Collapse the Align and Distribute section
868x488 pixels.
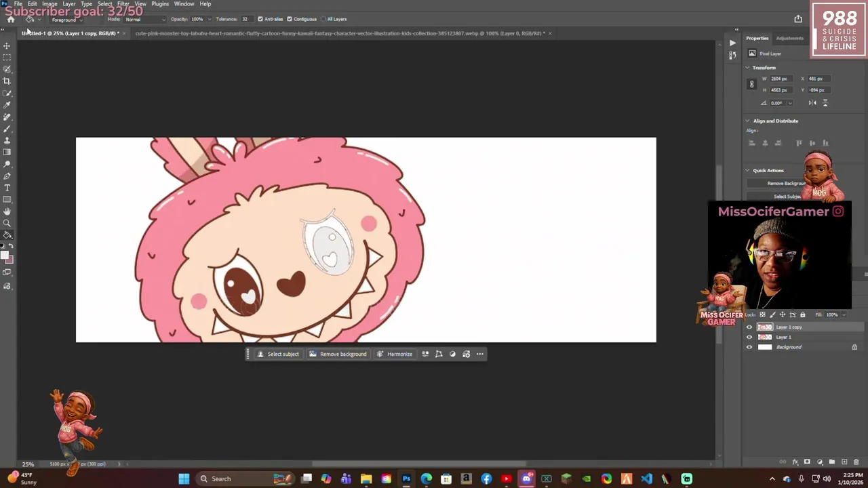pos(748,121)
